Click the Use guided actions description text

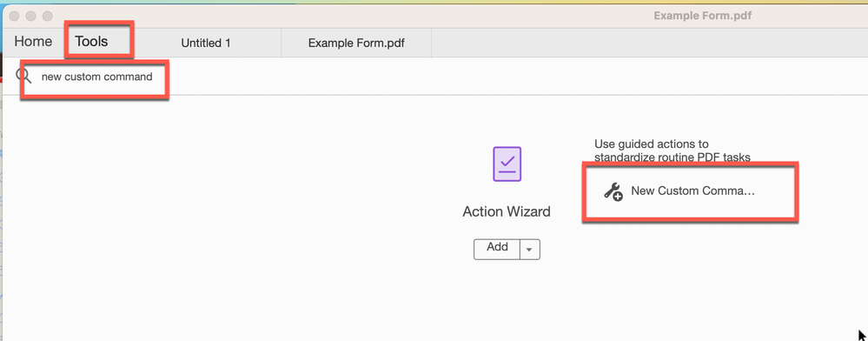click(x=672, y=150)
